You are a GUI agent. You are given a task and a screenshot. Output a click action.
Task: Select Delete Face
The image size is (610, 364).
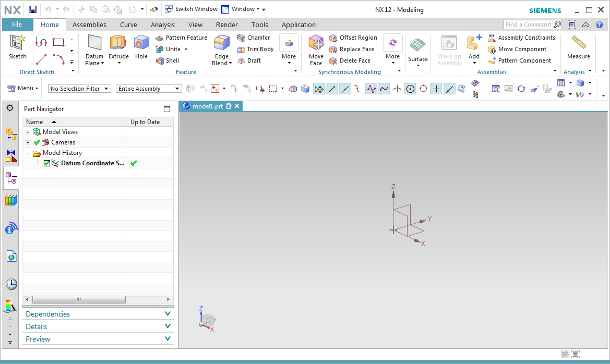[x=350, y=60]
